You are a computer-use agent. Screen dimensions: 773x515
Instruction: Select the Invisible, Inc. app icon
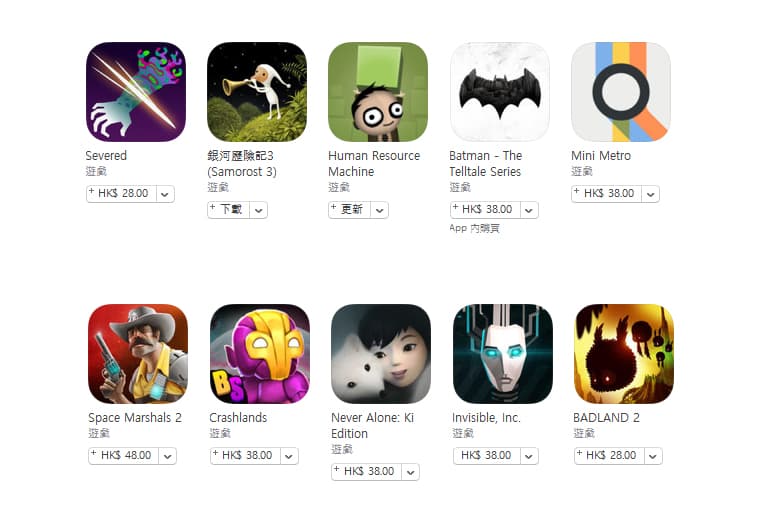pyautogui.click(x=502, y=354)
